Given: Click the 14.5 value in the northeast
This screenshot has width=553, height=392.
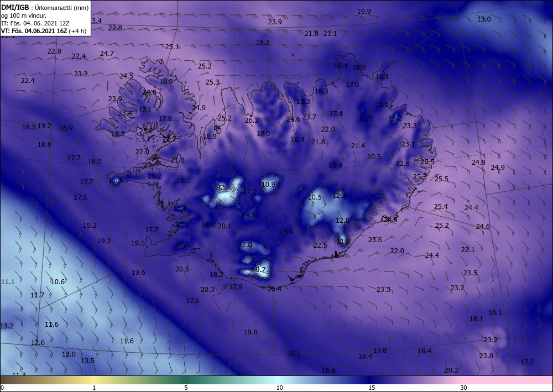Looking at the screenshot, I should click(x=366, y=118).
